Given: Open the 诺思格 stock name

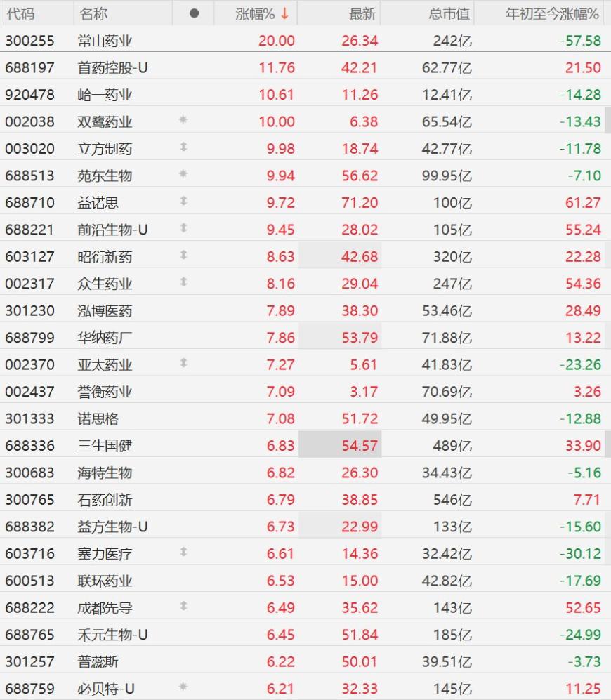Looking at the screenshot, I should 98,418.
